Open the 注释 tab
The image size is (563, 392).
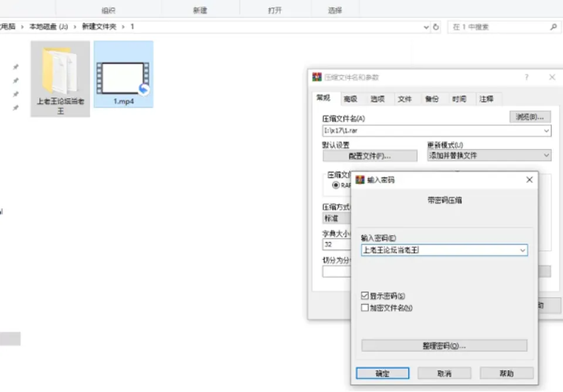[486, 99]
